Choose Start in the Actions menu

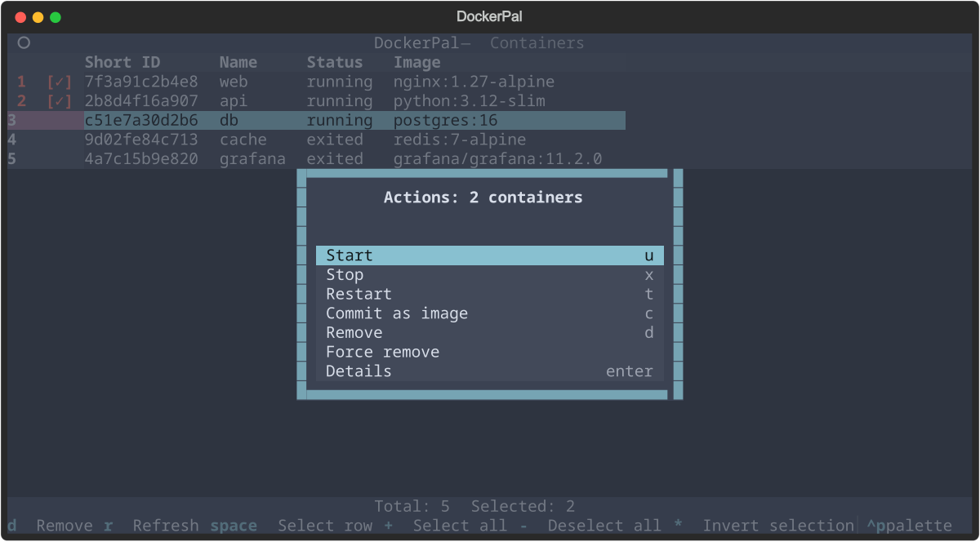(x=490, y=255)
